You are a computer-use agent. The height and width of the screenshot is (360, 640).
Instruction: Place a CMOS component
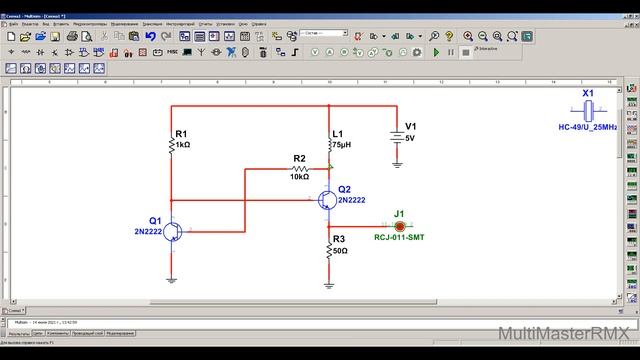point(98,52)
